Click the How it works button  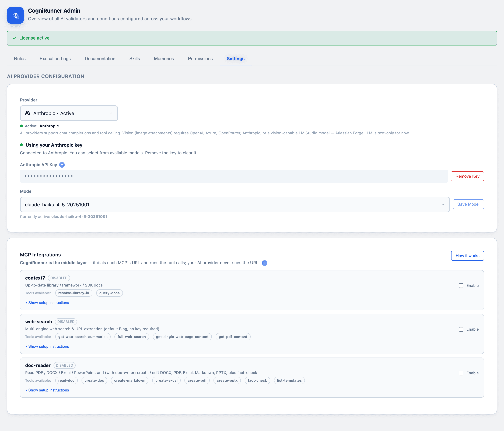click(x=468, y=256)
